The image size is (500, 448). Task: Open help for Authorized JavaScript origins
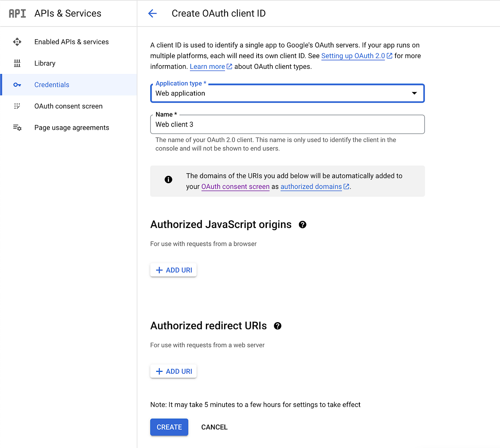(x=302, y=224)
